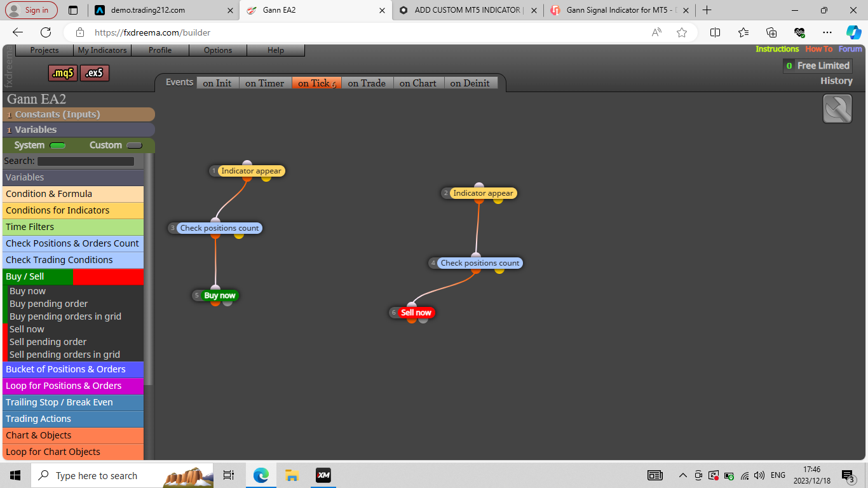The image size is (868, 488).
Task: Expand Bucket of Positions & Orders
Action: pyautogui.click(x=73, y=369)
